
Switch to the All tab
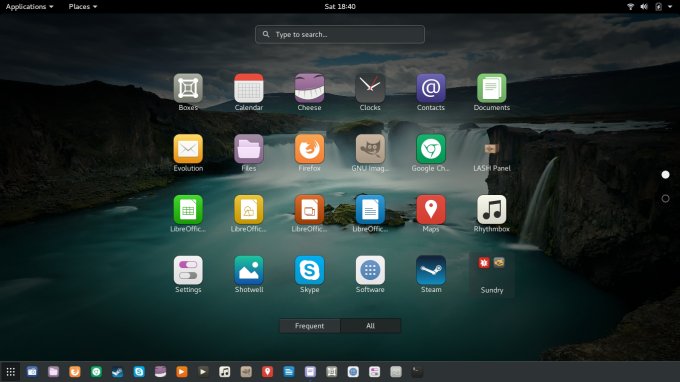(370, 326)
